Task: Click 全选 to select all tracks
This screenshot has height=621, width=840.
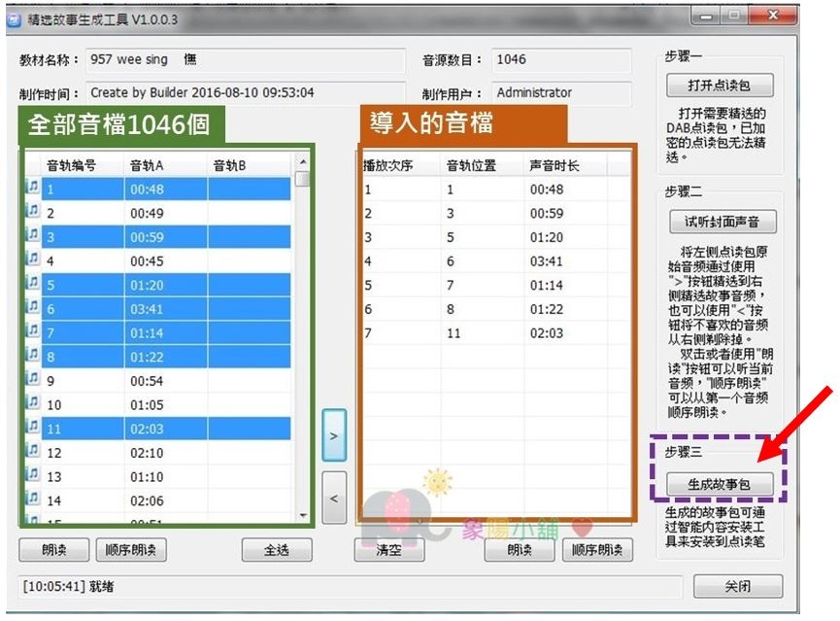Action: click(x=277, y=550)
